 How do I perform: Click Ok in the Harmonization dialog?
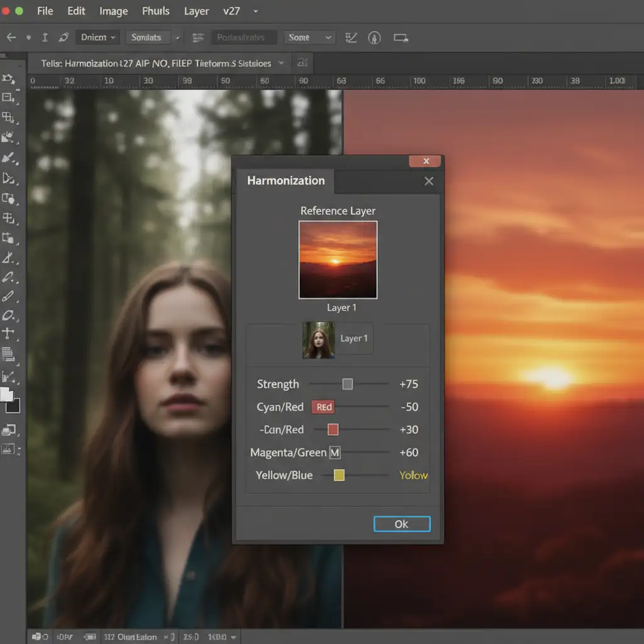402,524
